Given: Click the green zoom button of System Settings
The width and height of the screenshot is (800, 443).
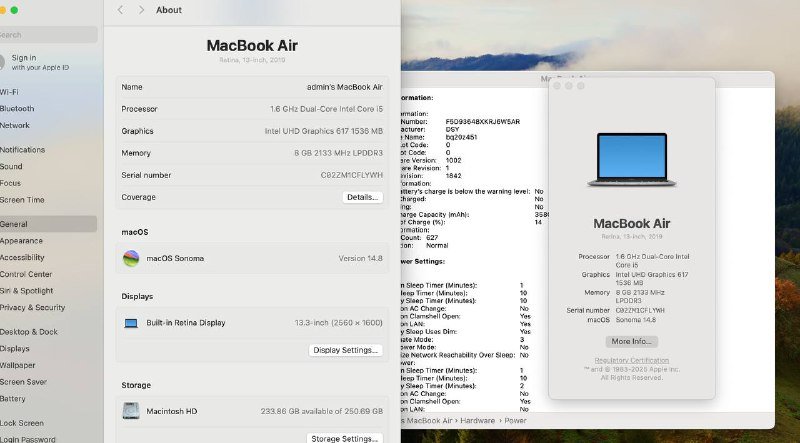Looking at the screenshot, I should pyautogui.click(x=14, y=10).
